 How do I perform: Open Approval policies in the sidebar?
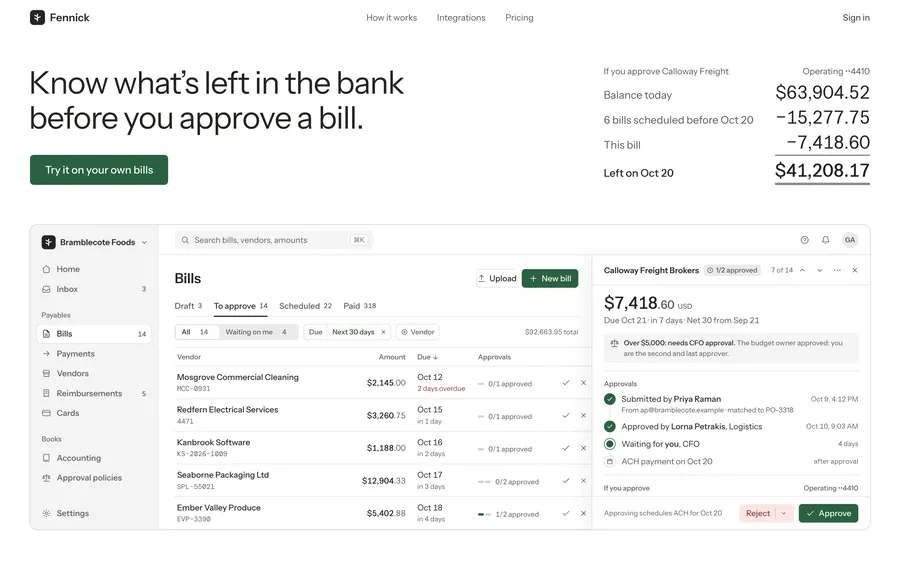pos(95,478)
